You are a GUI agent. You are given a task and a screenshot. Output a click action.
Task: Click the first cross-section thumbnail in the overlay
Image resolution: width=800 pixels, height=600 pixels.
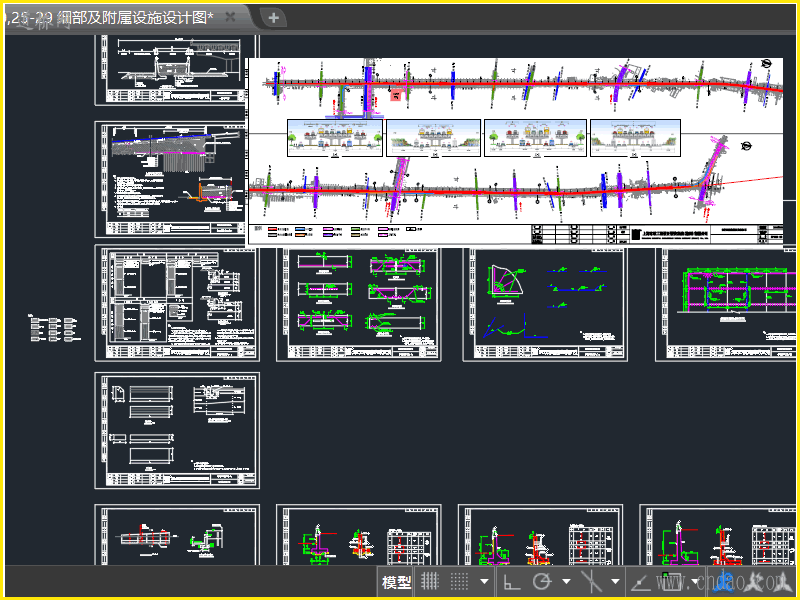click(x=334, y=138)
